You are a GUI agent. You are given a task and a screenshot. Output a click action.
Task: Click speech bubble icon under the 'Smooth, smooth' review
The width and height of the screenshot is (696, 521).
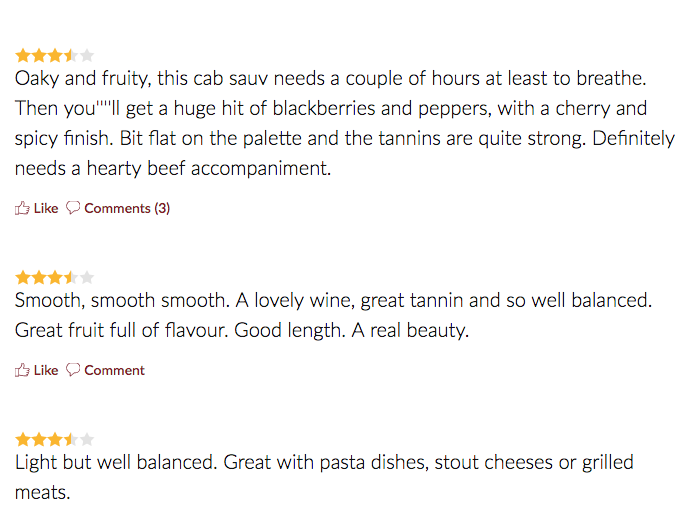coord(73,370)
